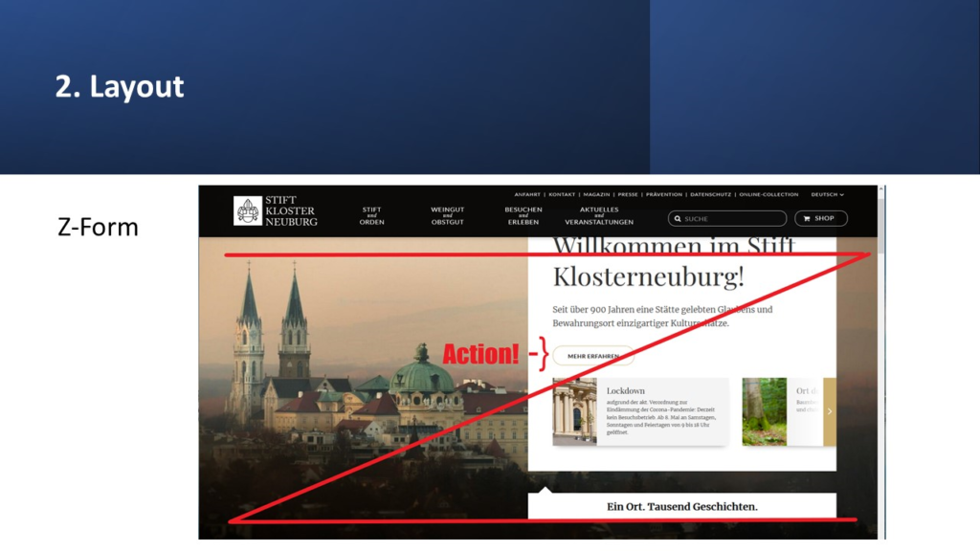Open Aktuelles und Veranstaltungen menu

coord(599,216)
